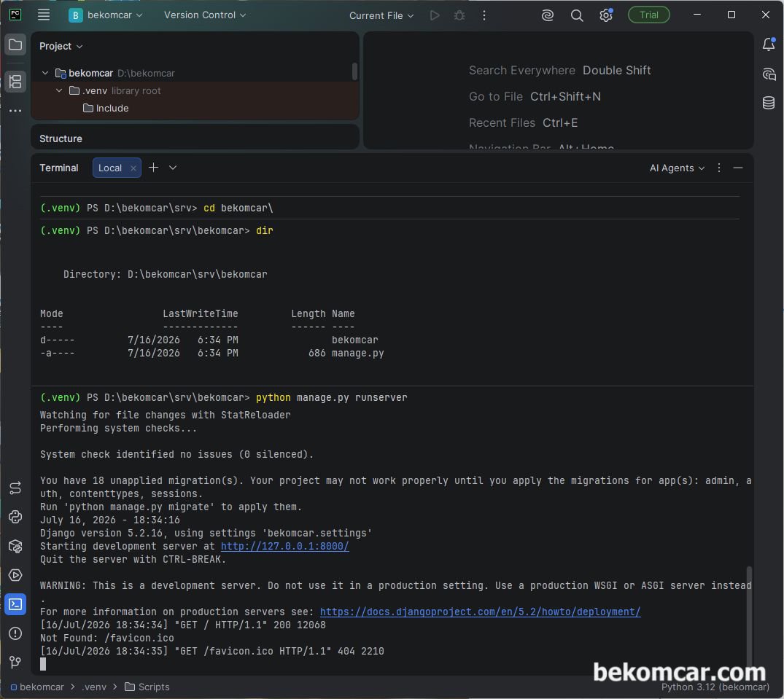Viewport: 784px width, 699px height.
Task: Click 'Not Found: /favicon.ico' log line
Action: pyautogui.click(x=107, y=638)
